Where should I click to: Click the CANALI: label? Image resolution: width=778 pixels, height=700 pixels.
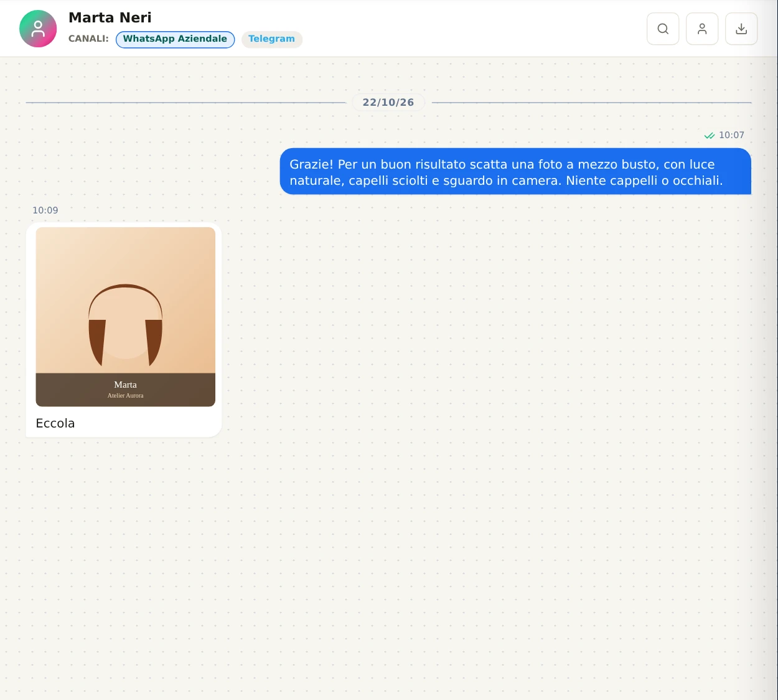pos(88,39)
